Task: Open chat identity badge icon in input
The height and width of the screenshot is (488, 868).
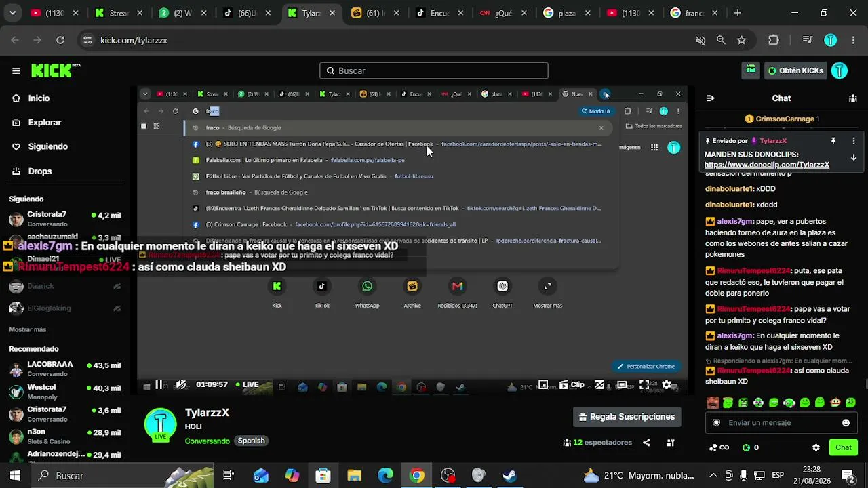Action: tap(716, 423)
